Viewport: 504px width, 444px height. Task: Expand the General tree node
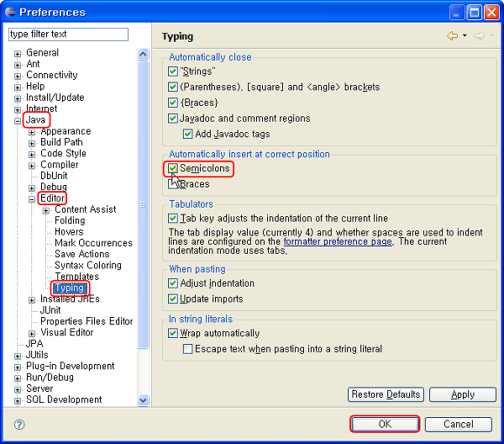[x=18, y=54]
